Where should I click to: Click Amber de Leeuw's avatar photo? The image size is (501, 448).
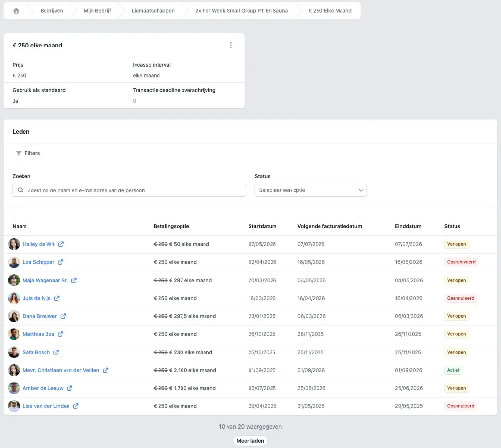click(x=14, y=388)
